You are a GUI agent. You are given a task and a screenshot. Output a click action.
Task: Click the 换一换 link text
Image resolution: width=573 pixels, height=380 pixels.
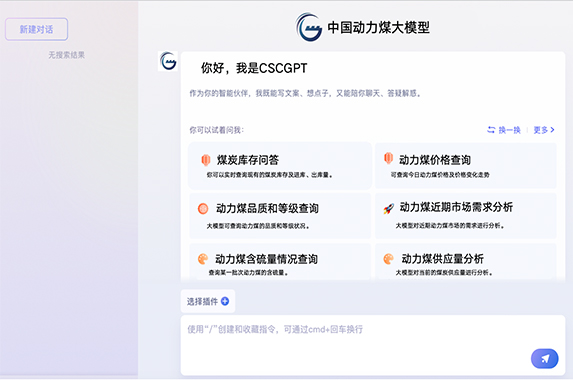point(509,130)
